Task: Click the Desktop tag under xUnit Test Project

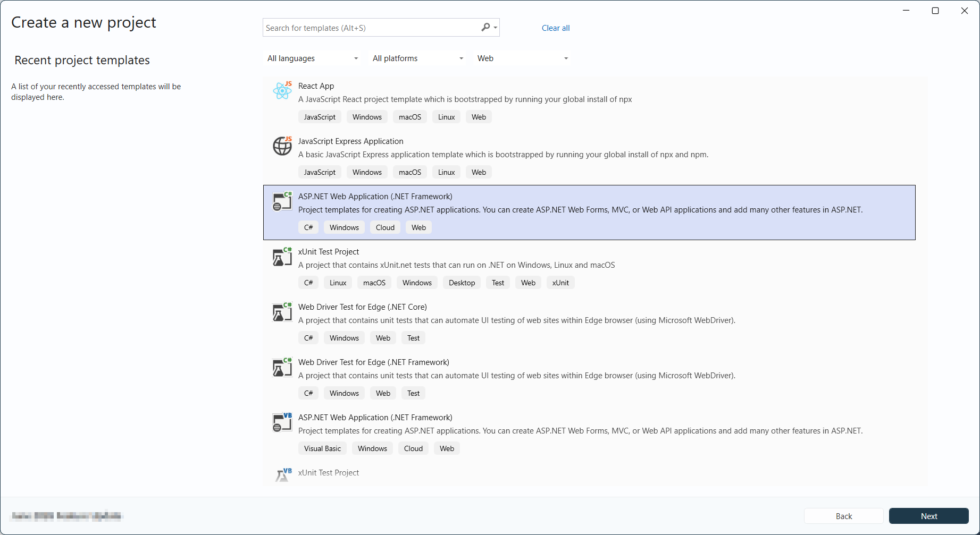Action: click(462, 283)
